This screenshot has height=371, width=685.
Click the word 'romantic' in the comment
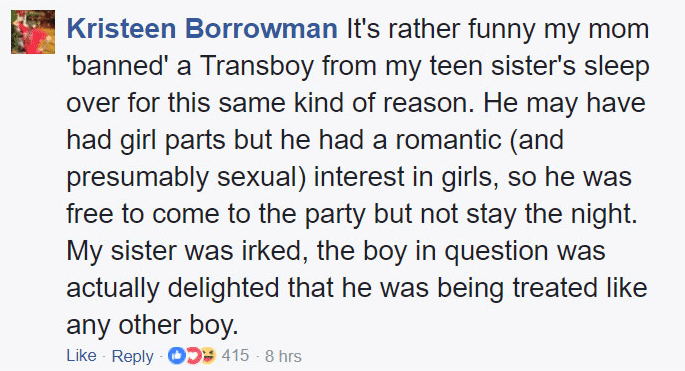tap(449, 140)
